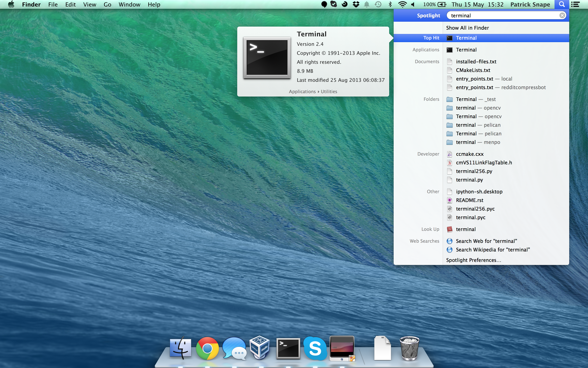Select the Top Hit Terminal result
The width and height of the screenshot is (588, 368).
[481, 38]
